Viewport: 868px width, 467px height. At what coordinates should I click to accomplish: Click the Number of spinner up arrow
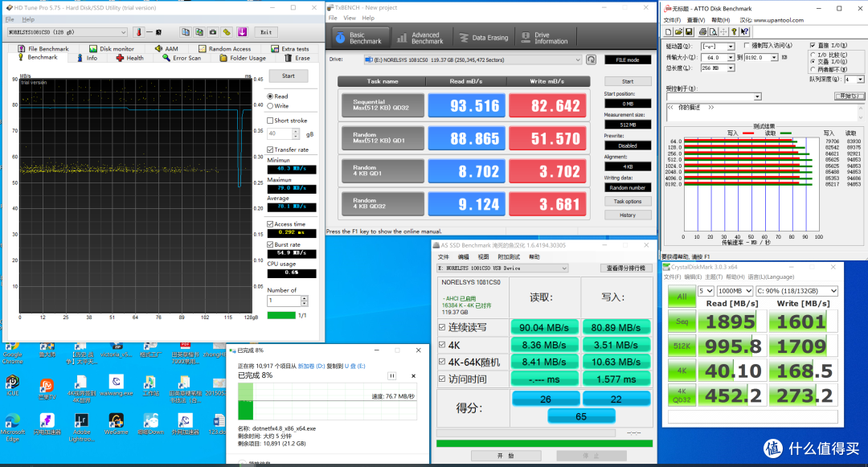(304, 298)
